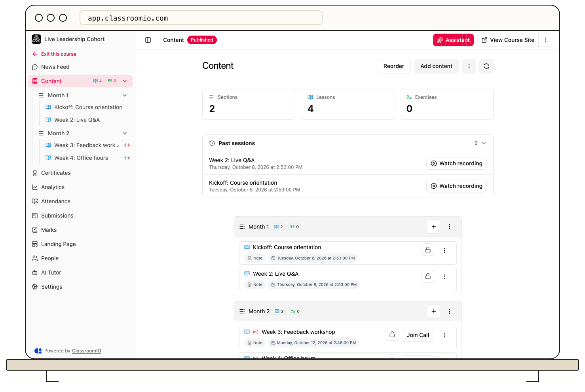Viewport: 585px width, 392px height.
Task: Open Month 1 section options menu
Action: tap(450, 227)
